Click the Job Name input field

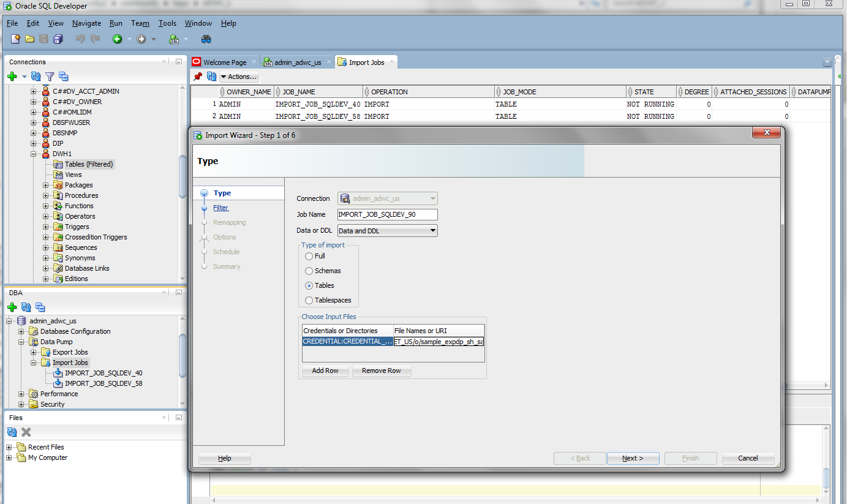pos(387,214)
